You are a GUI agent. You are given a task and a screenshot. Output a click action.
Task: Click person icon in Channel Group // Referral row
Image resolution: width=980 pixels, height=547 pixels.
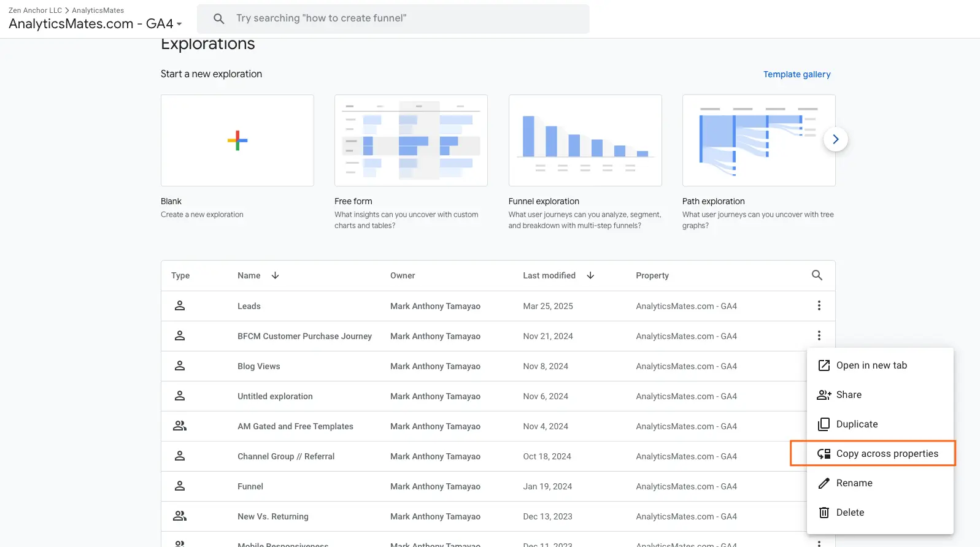tap(180, 456)
